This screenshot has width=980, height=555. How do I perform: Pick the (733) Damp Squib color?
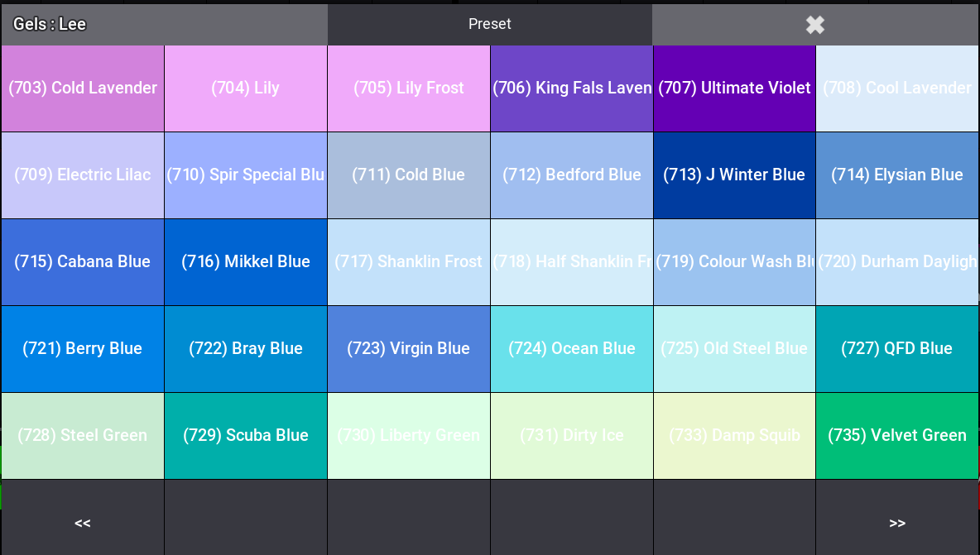734,436
